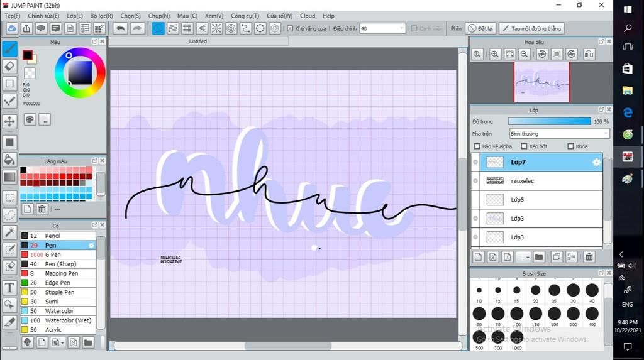Choose the radial snap guide
644x360 pixels.
216,28
